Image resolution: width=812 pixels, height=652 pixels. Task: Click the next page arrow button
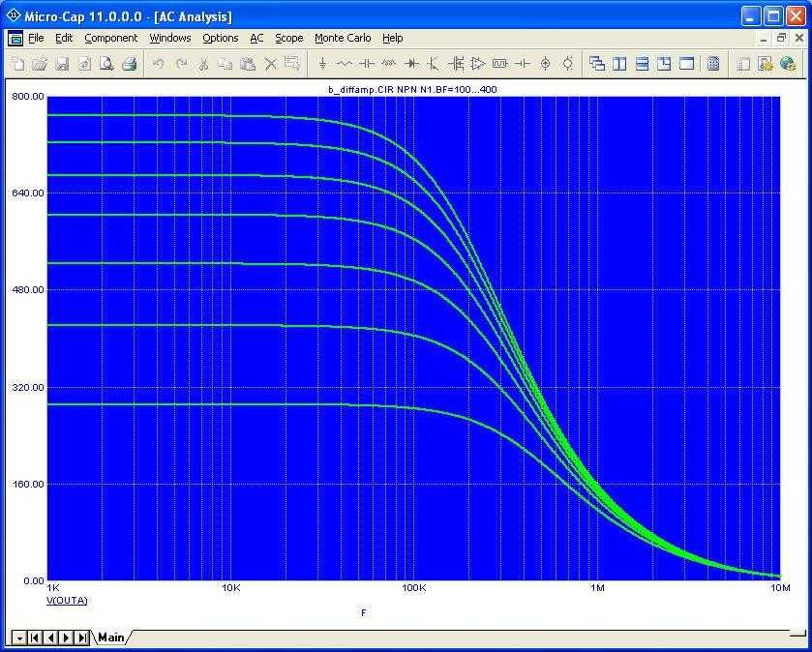pyautogui.click(x=67, y=637)
